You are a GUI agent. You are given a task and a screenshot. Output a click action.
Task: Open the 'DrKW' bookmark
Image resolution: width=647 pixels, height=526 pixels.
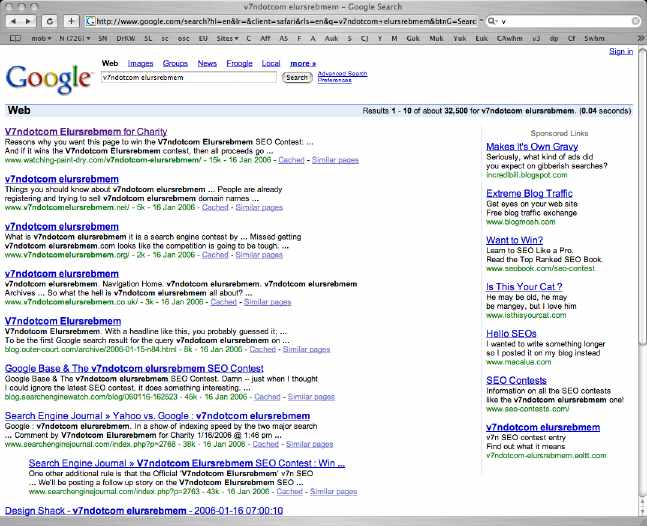point(125,38)
